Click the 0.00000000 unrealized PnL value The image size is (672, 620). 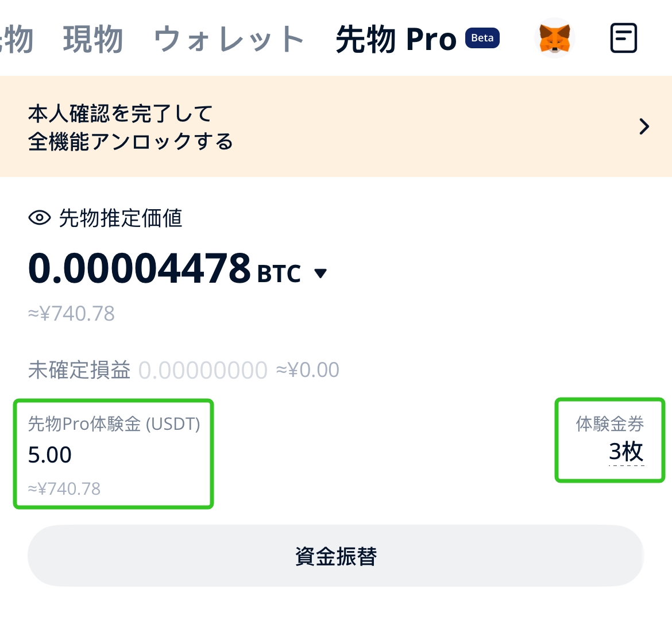[x=202, y=369]
